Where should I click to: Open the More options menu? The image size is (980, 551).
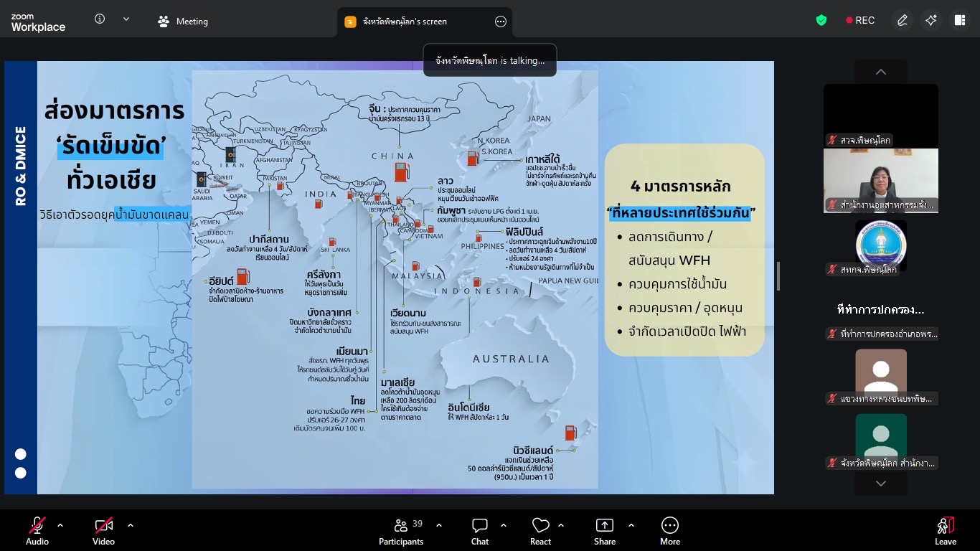coord(669,530)
